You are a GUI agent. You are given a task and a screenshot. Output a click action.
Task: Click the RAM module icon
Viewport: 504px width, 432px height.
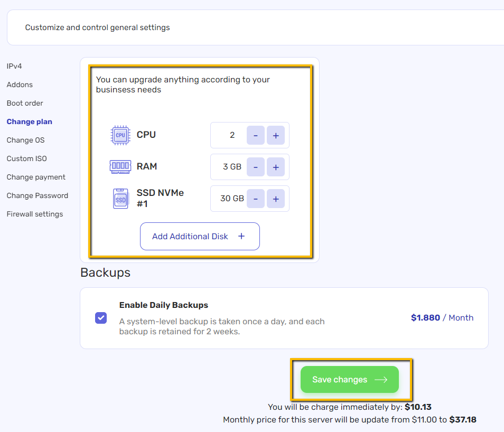120,166
